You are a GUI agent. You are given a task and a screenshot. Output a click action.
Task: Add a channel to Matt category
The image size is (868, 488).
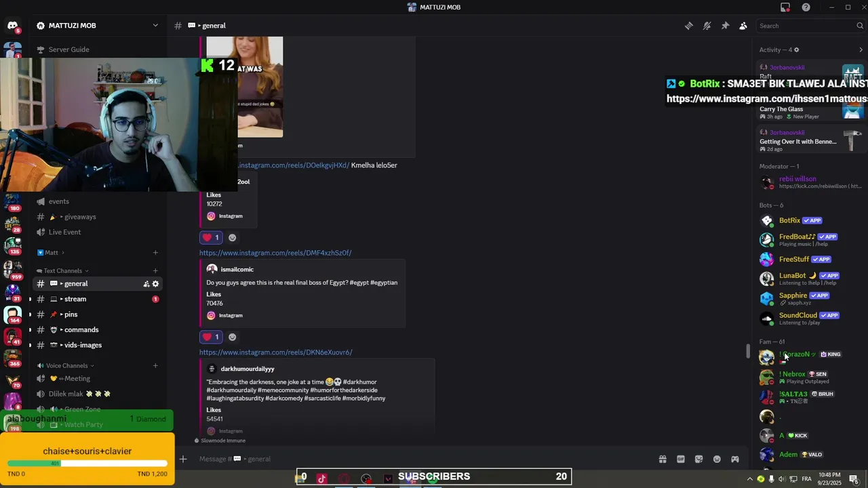coord(155,253)
